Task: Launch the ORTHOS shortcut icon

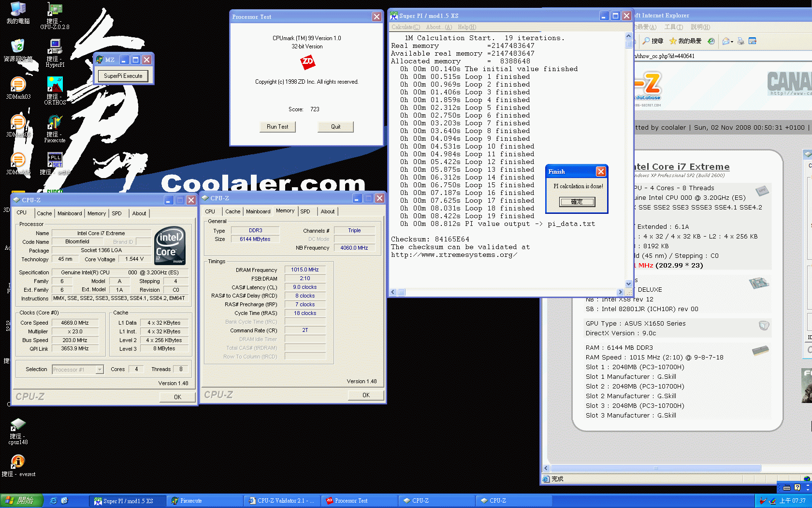Action: pyautogui.click(x=55, y=91)
